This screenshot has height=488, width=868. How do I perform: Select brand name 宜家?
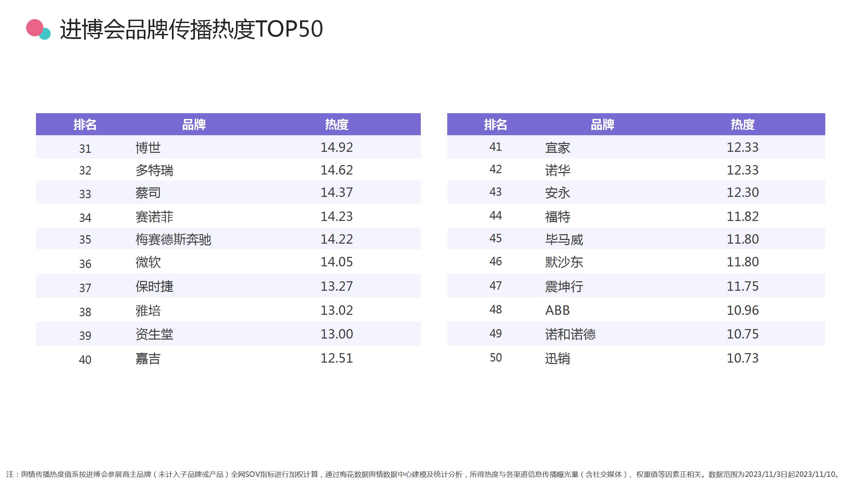point(557,148)
